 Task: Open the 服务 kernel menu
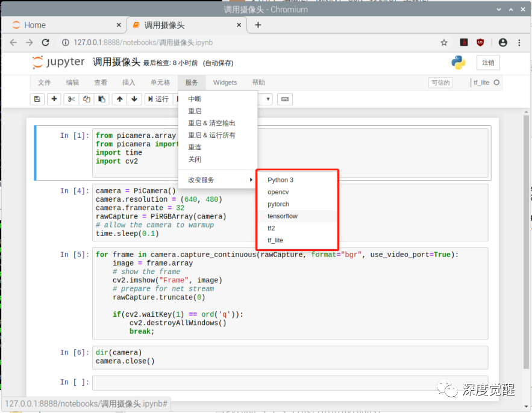tap(192, 82)
